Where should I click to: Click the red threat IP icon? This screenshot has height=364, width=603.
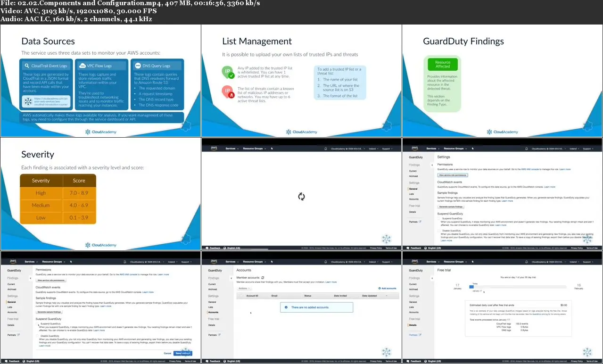[x=228, y=92]
